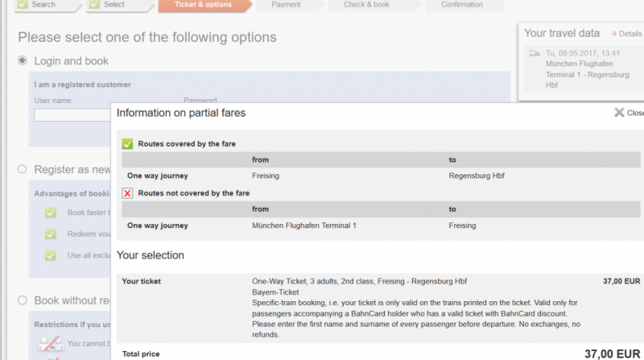Click the red X beside Routes not covered
The width and height of the screenshot is (644, 360).
click(127, 193)
